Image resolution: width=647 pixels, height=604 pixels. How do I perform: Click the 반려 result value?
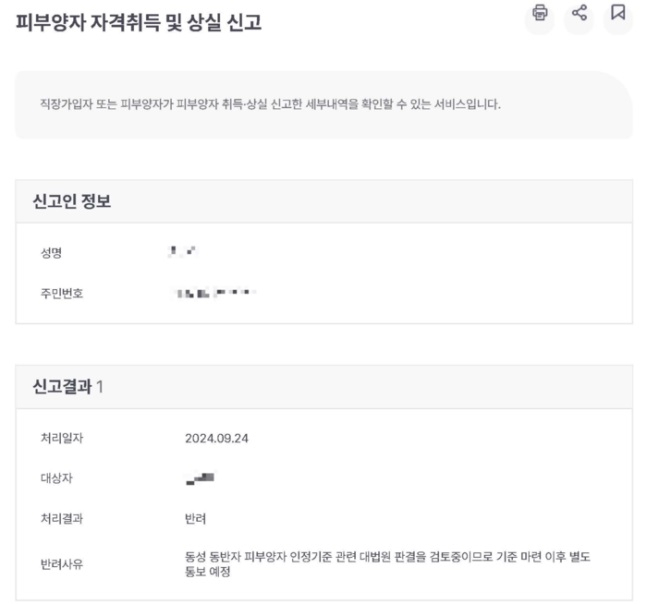click(195, 519)
